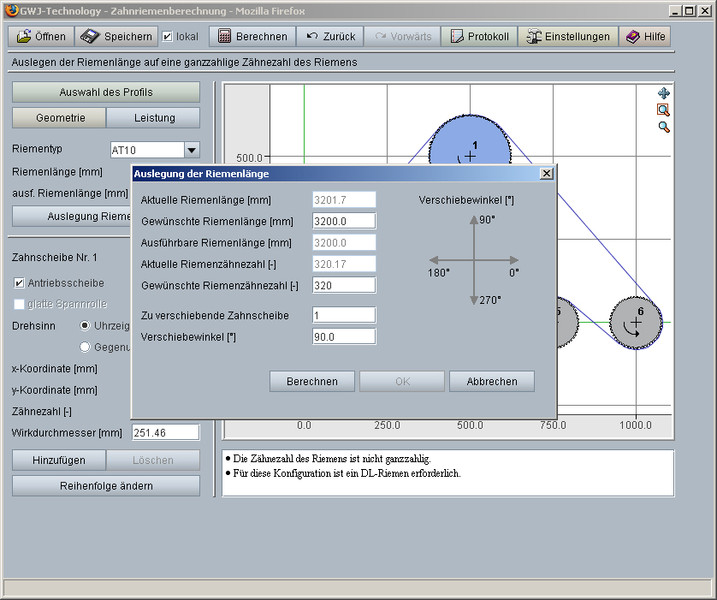Select the Uhrzeiger rotation radio button

click(85, 325)
